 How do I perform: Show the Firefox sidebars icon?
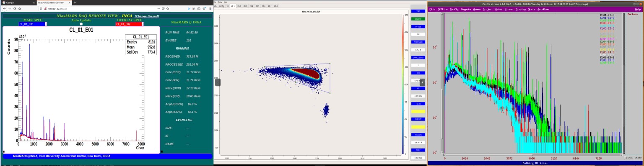pyautogui.click(x=199, y=8)
